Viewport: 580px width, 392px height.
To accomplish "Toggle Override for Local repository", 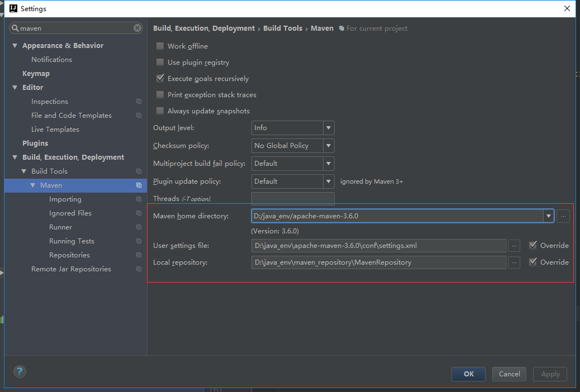I will 533,262.
